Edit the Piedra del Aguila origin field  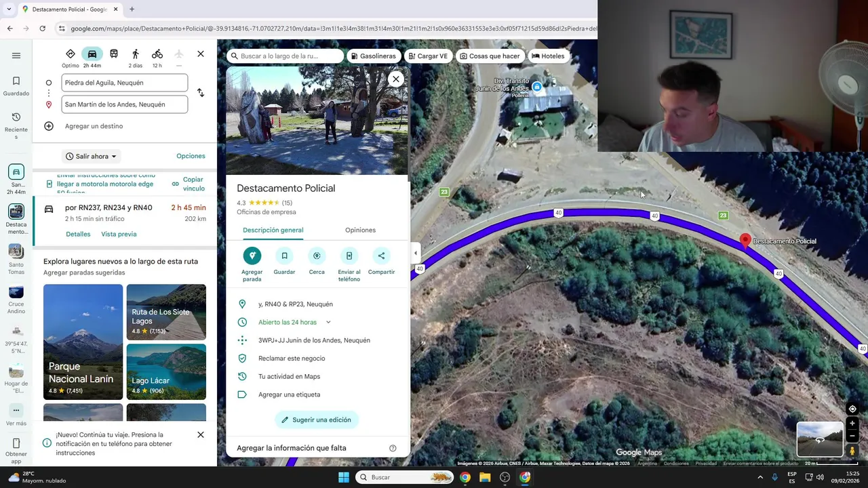125,83
